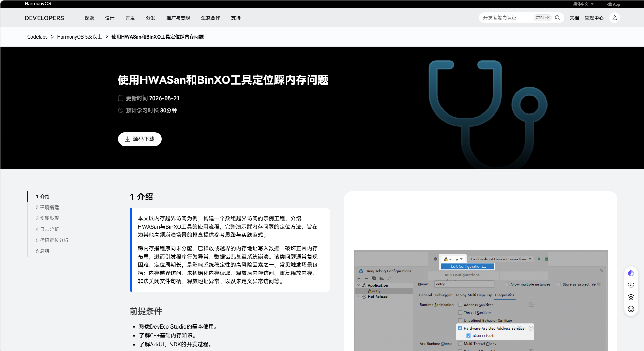
Task: Click the smiley feedback icon
Action: click(631, 309)
